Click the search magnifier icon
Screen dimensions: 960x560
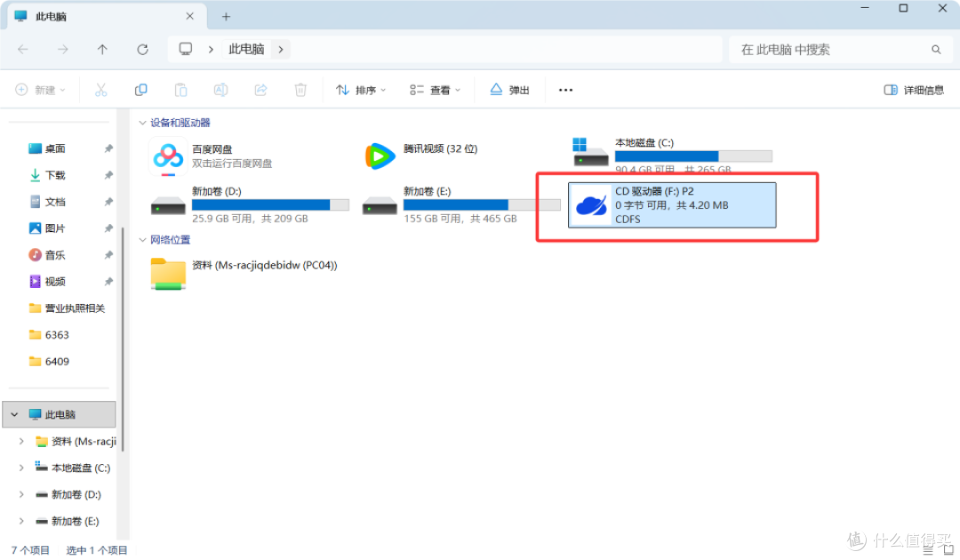point(936,50)
